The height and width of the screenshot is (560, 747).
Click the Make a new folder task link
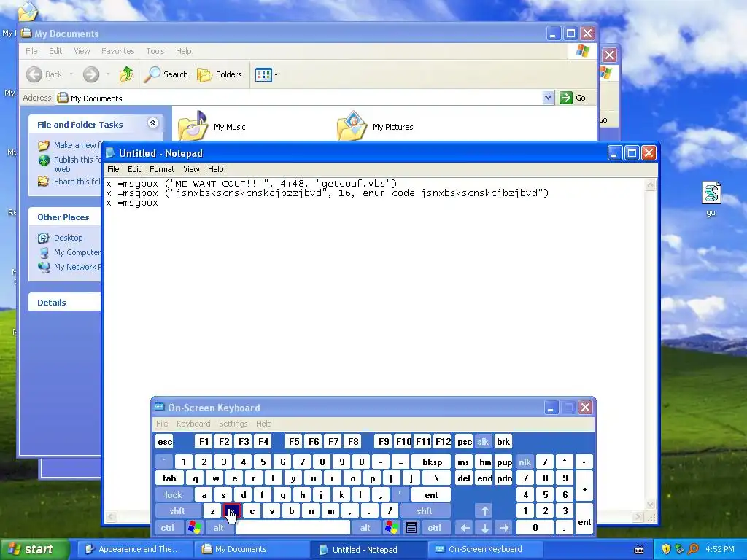pyautogui.click(x=77, y=145)
